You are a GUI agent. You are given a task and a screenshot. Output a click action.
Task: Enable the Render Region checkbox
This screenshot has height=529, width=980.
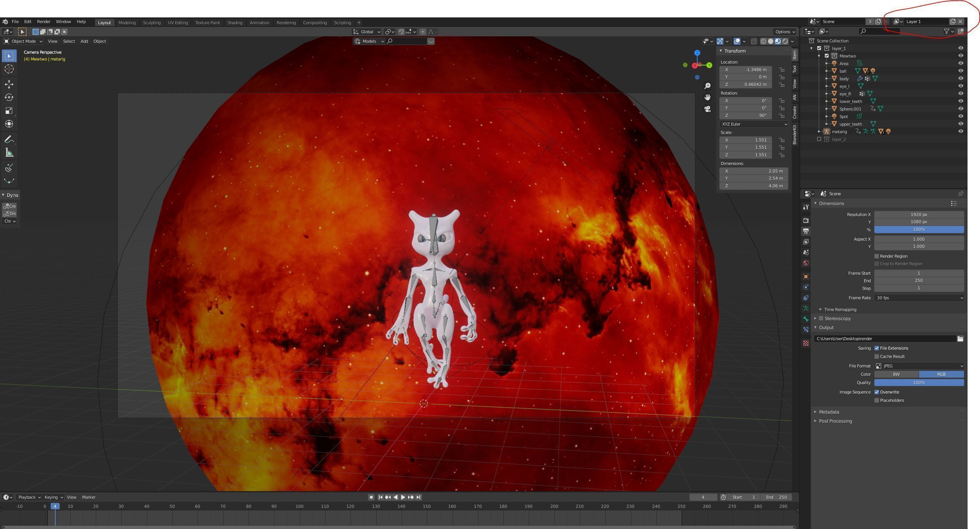[x=877, y=256]
